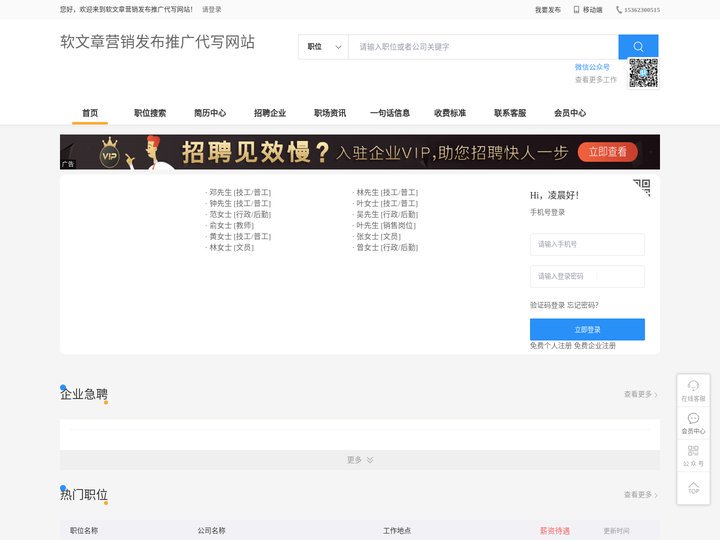Screen dimensions: 720x540
Task: Open resume of 俞女士 [教师]
Action: [x=231, y=225]
